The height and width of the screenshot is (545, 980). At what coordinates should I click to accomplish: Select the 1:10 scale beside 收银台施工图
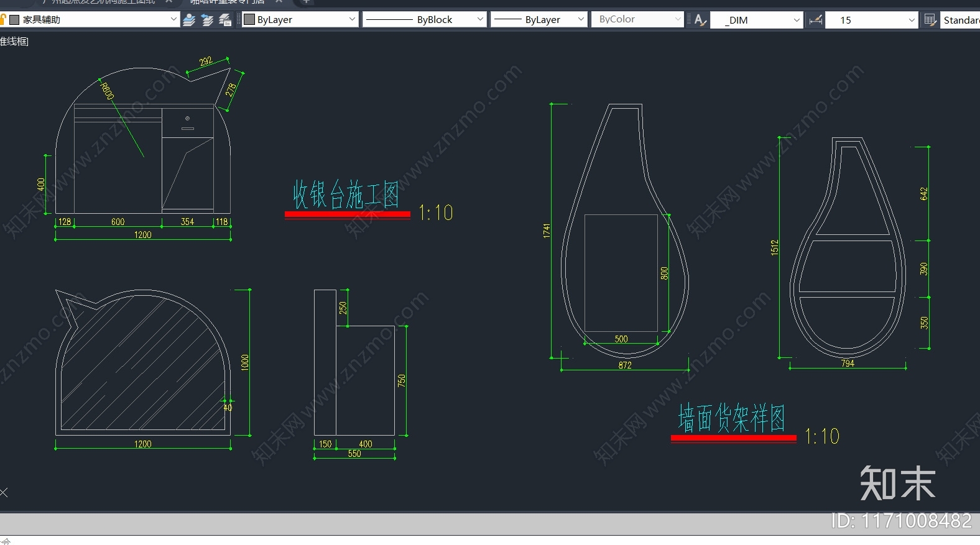click(x=436, y=213)
